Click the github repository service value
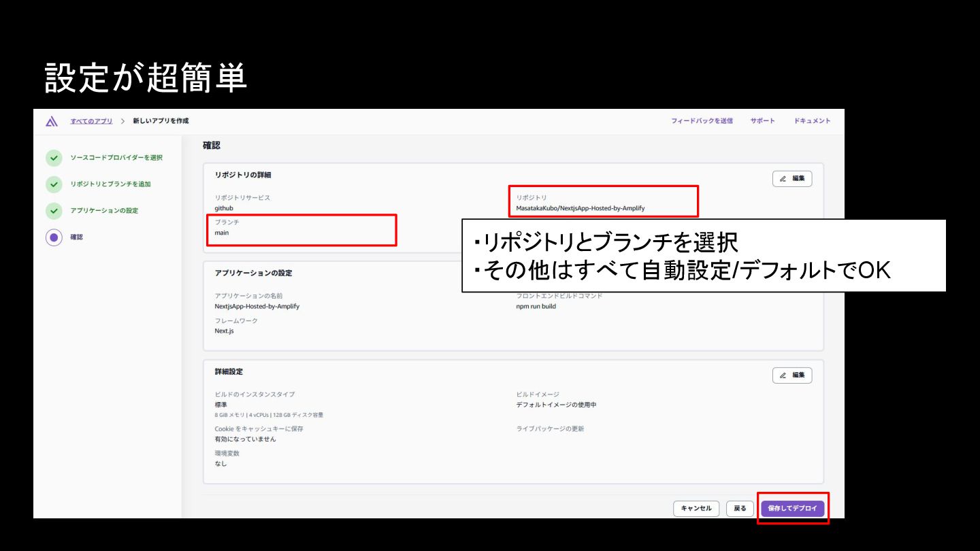Screen dimensions: 980x551 [x=225, y=208]
